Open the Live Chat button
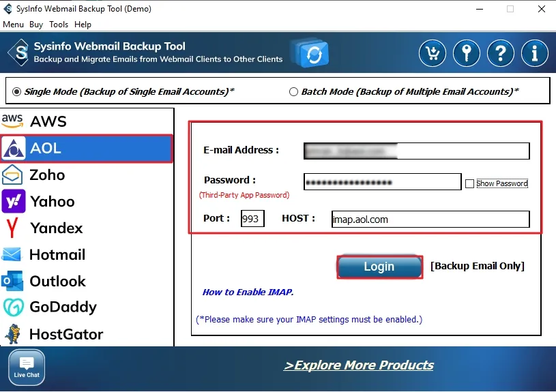The width and height of the screenshot is (556, 392). [x=27, y=367]
